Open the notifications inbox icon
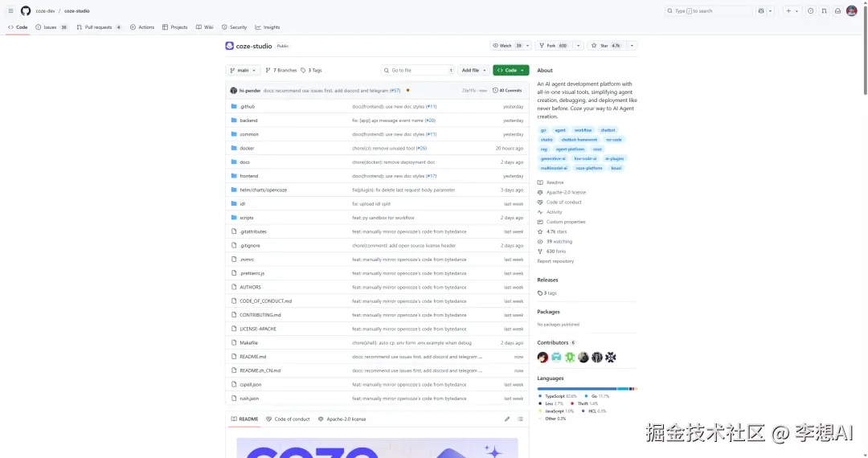 point(837,11)
